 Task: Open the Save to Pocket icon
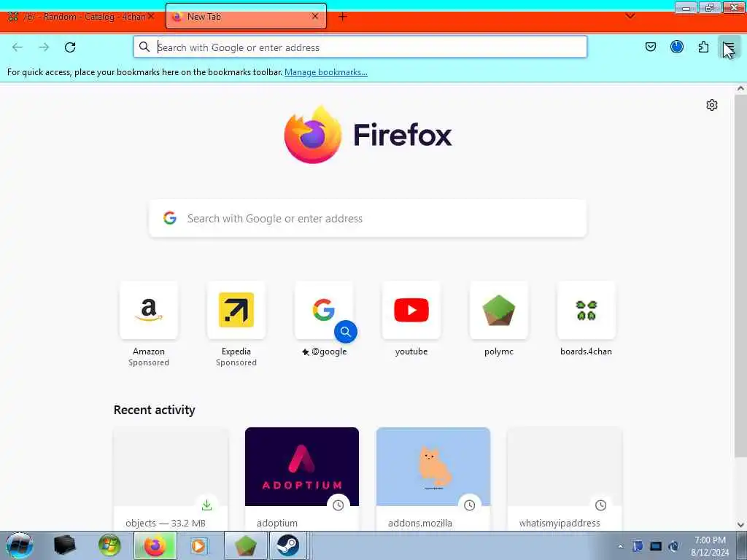pos(650,47)
